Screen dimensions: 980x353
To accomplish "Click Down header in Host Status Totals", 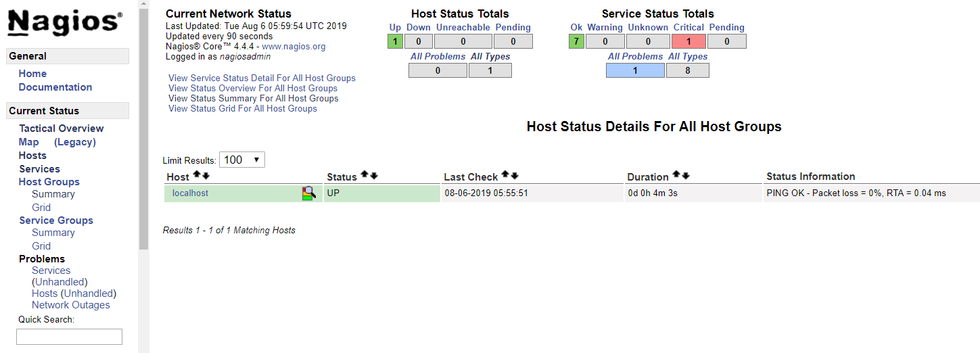I will 419,28.
